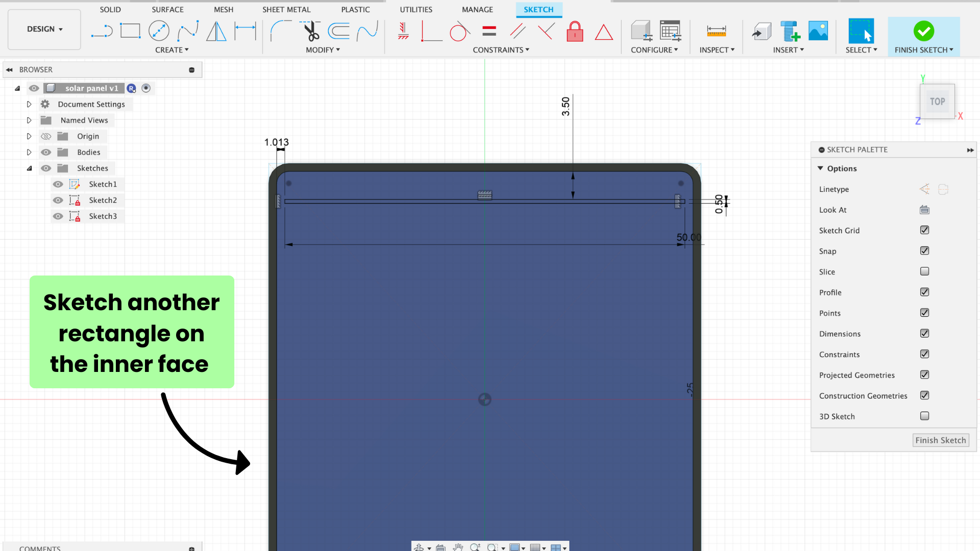Collapse the Options section in Sketch Palette
980x551 pixels.
[820, 168]
